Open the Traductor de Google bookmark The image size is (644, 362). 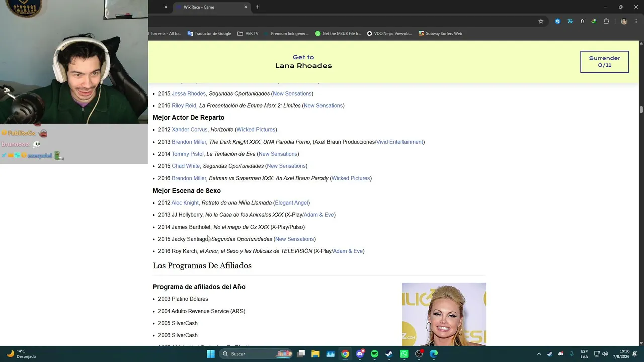tap(209, 34)
